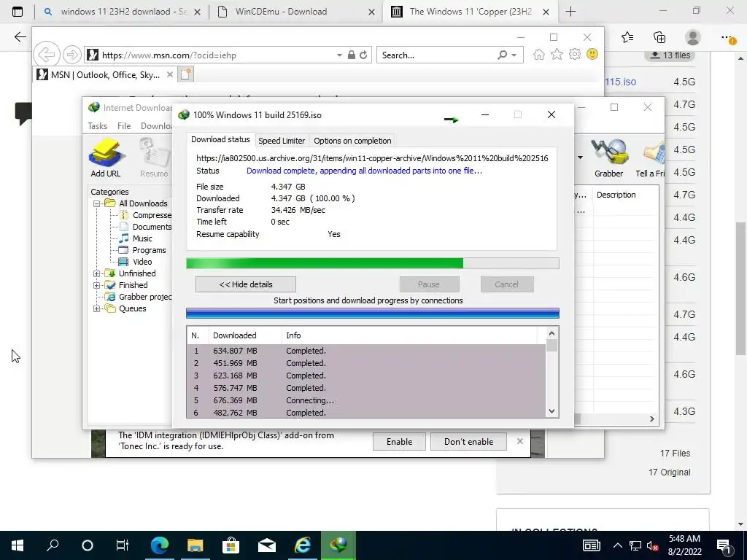Image resolution: width=747 pixels, height=560 pixels.
Task: Click the blue connections progress bar
Action: tap(373, 313)
